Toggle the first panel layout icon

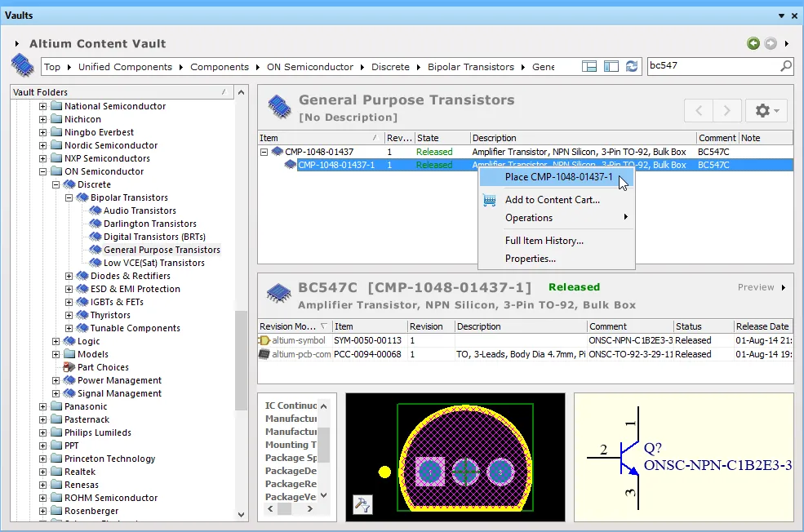[589, 67]
